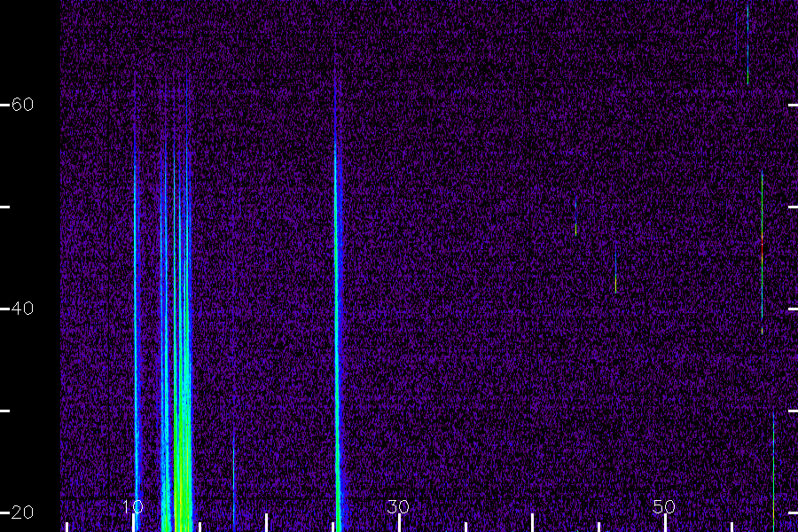Click the "30" horizontal axis label

coord(398,506)
